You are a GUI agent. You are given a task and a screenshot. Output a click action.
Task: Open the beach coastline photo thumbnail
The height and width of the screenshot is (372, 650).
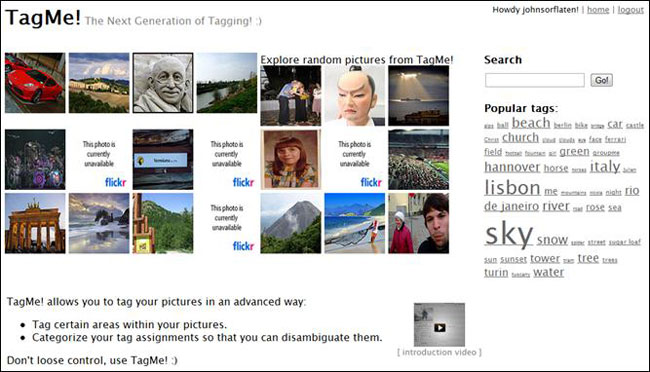354,223
